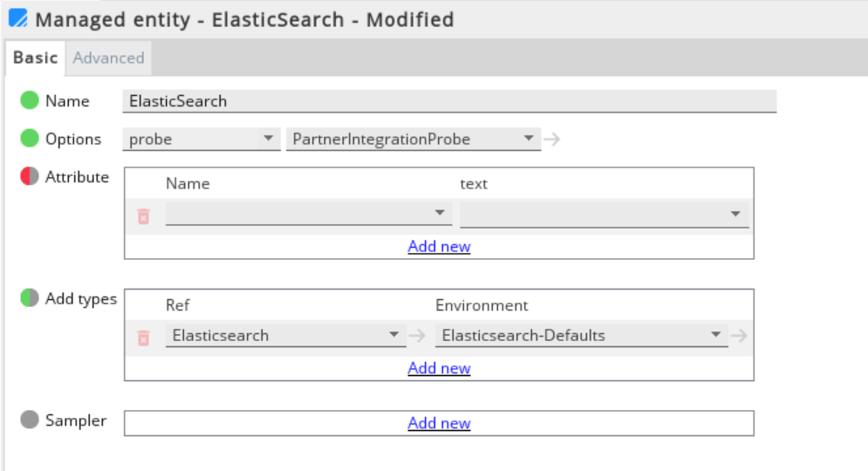Screen dimensions: 868x471
Task: Select the Basic tab
Action: (x=36, y=58)
